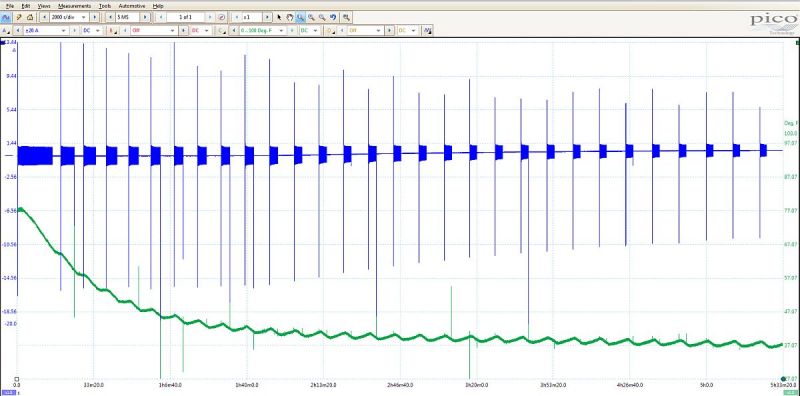Go to next waveform buffer
Screen dimensions: 800x396
tap(210, 17)
